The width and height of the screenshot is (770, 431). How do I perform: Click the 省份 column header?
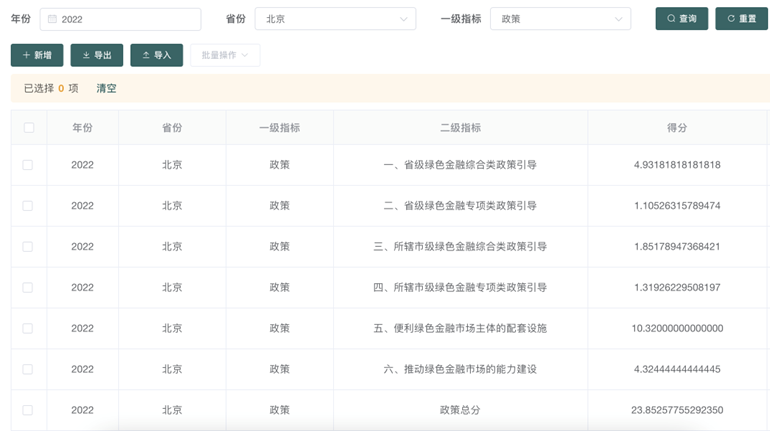172,128
